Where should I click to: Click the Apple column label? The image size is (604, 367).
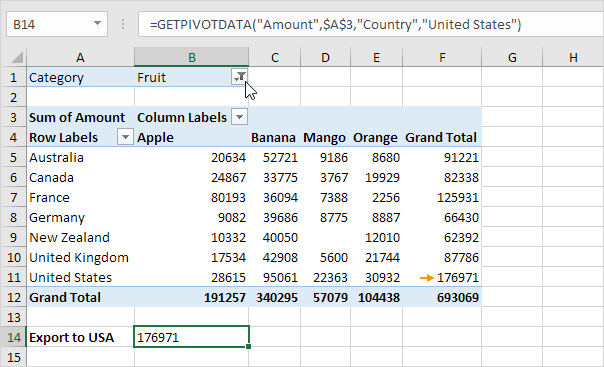(x=191, y=137)
